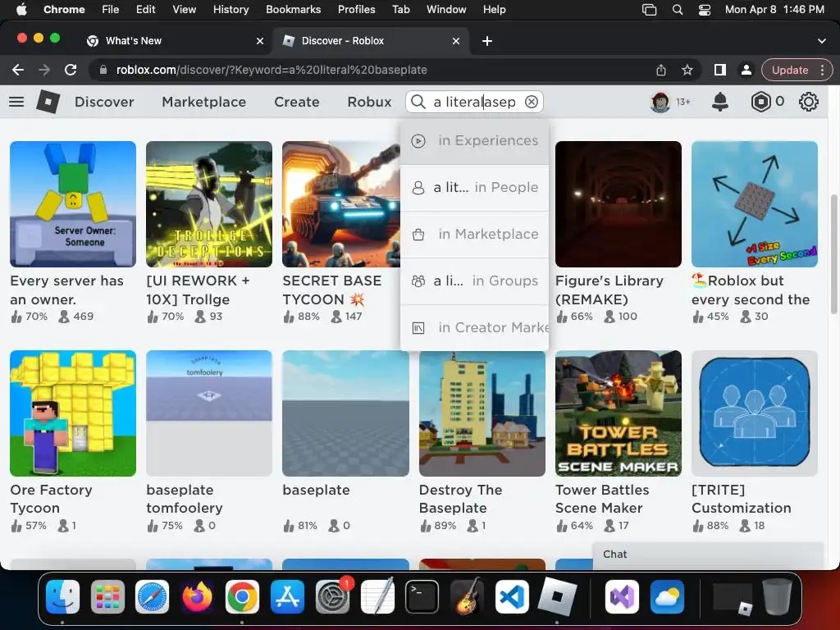Open baseplate tomfoolery title link

(x=185, y=499)
